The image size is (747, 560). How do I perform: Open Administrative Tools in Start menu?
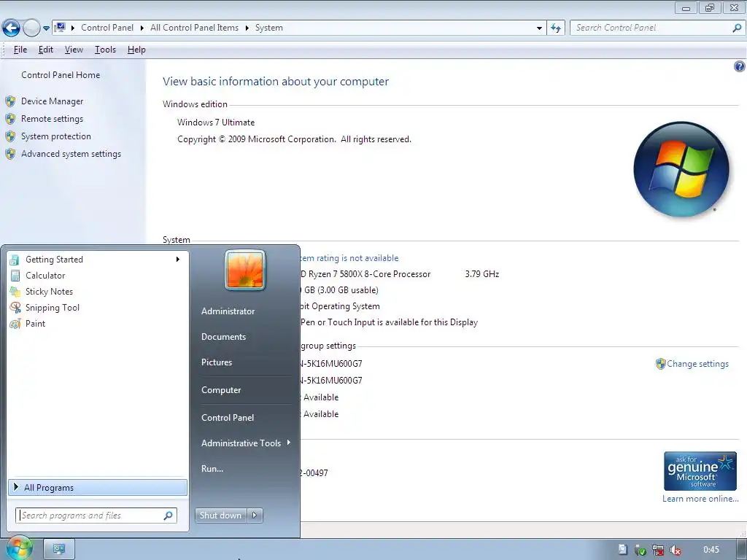point(241,443)
